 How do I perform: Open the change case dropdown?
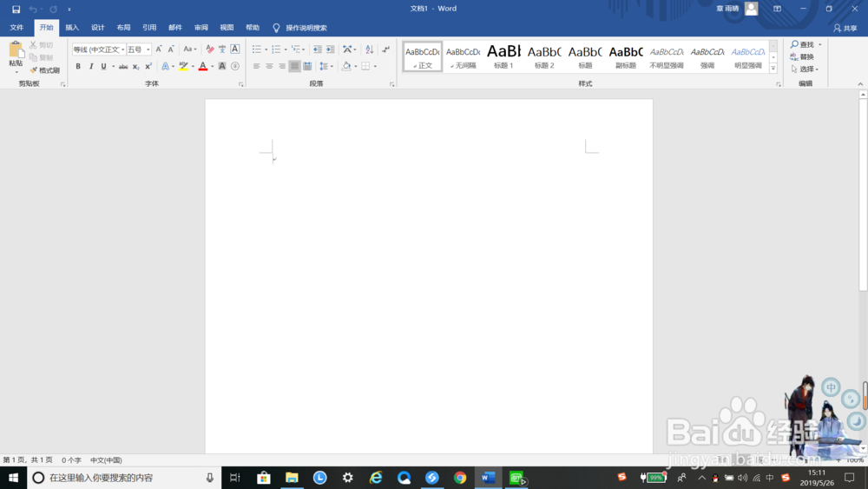(190, 50)
